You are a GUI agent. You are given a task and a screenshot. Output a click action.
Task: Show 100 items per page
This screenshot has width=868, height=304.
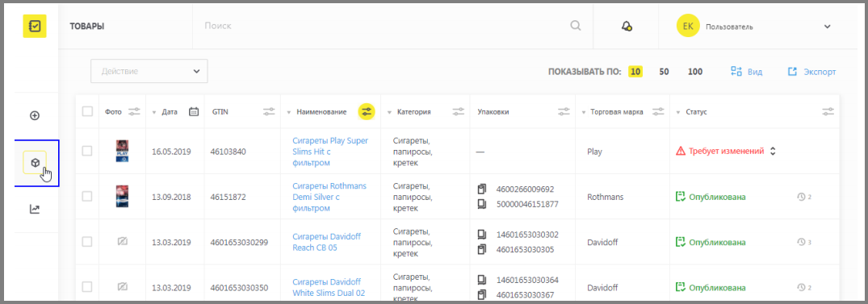tap(695, 72)
